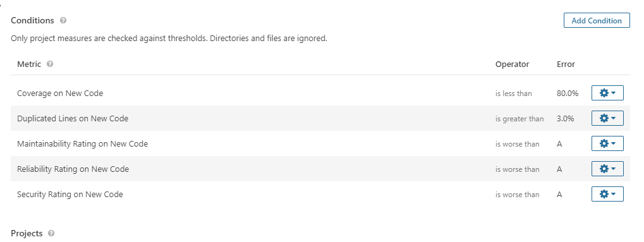Click the Projects section heading
Viewport: 644px width, 242px height.
point(27,233)
